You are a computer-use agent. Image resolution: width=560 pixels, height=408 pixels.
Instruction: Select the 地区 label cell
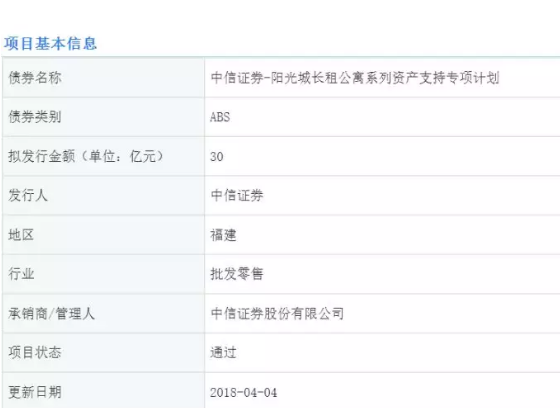(104, 235)
